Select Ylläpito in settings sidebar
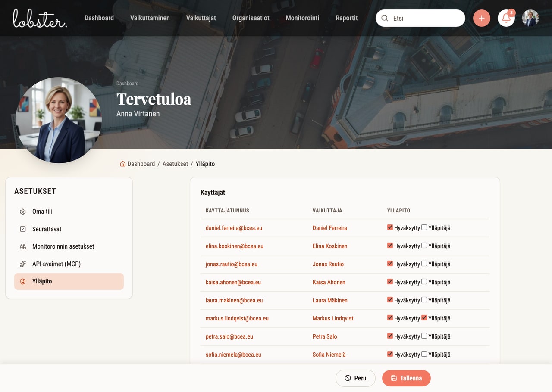The height and width of the screenshot is (392, 552). click(69, 281)
